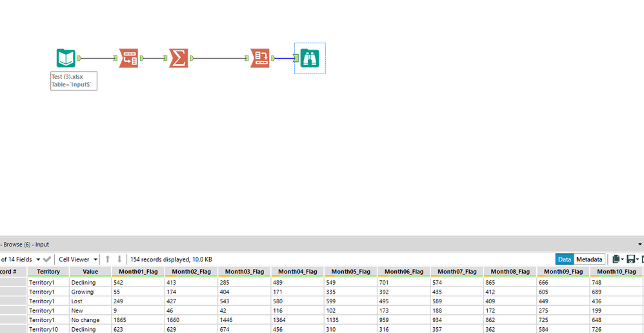Select cell 701 in Month06_Flag
644x333 pixels.
(x=404, y=283)
